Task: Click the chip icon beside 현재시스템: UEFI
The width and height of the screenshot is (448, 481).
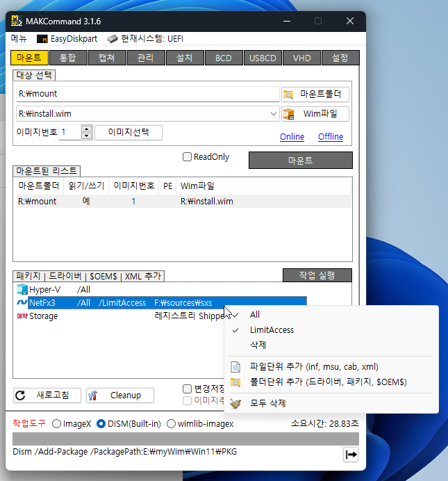Action: tap(112, 39)
